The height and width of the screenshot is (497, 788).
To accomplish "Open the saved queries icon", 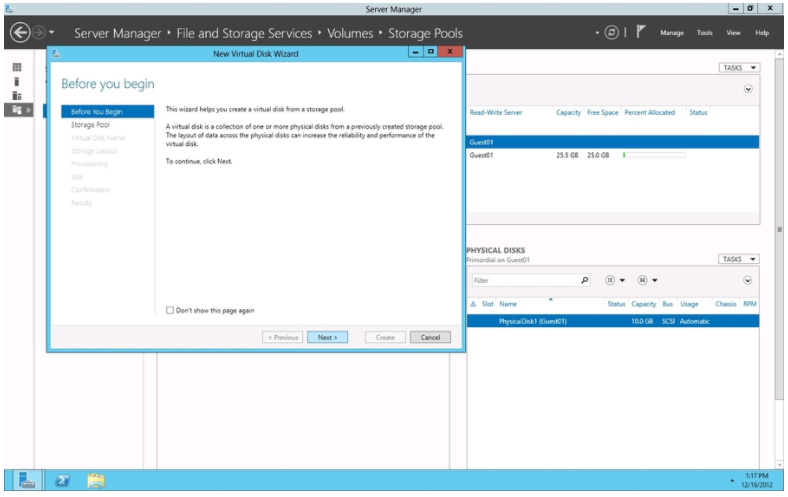I will [642, 280].
